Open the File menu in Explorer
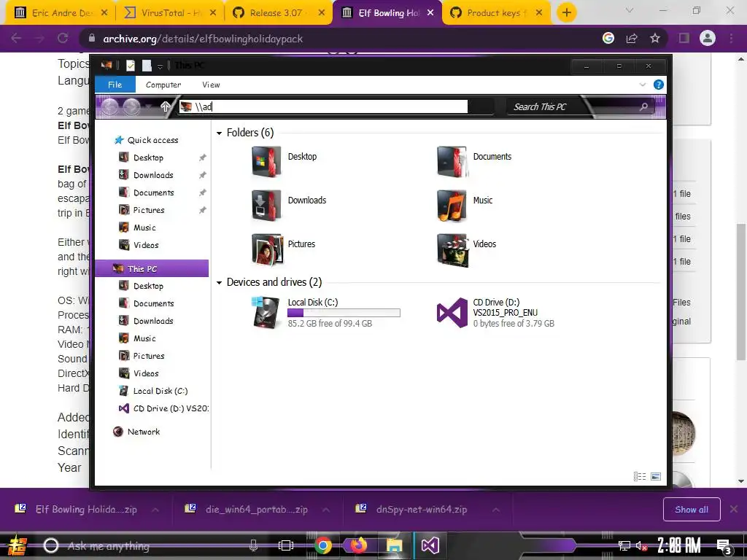The width and height of the screenshot is (747, 560). [115, 85]
